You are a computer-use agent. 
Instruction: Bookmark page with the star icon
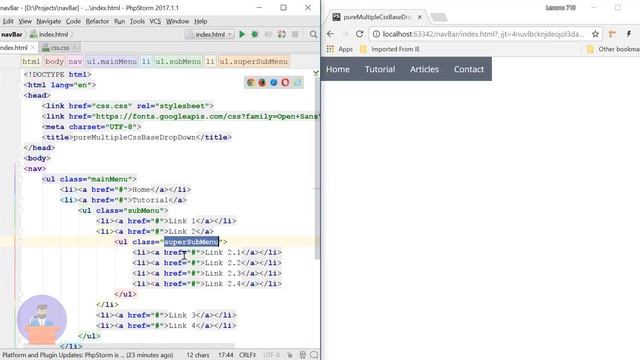pyautogui.click(x=595, y=34)
